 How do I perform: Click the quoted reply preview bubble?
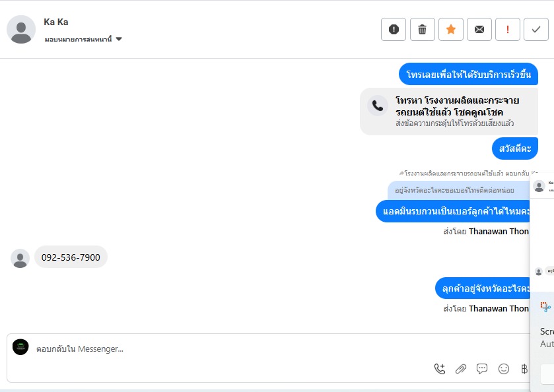tap(459, 190)
